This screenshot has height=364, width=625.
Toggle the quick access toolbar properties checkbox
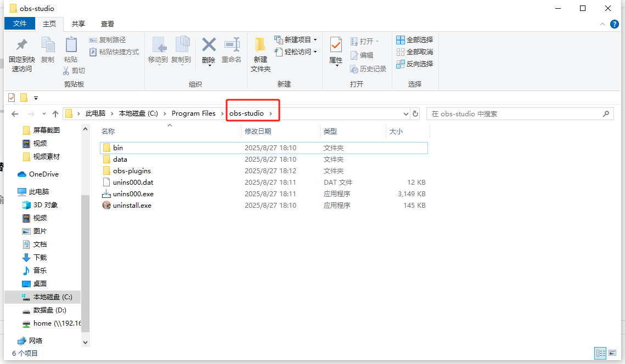(x=12, y=98)
